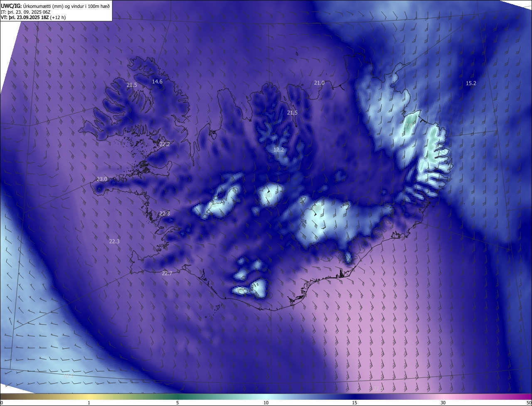Viewport: 532px width, 406px height.
Task: Click the colour bar tick label '50'
Action: 529,403
